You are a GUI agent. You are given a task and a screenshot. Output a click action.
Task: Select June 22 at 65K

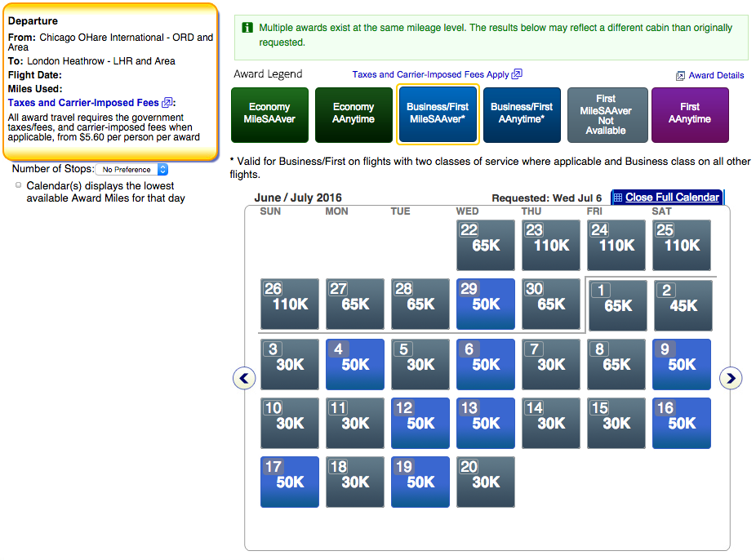(x=486, y=245)
